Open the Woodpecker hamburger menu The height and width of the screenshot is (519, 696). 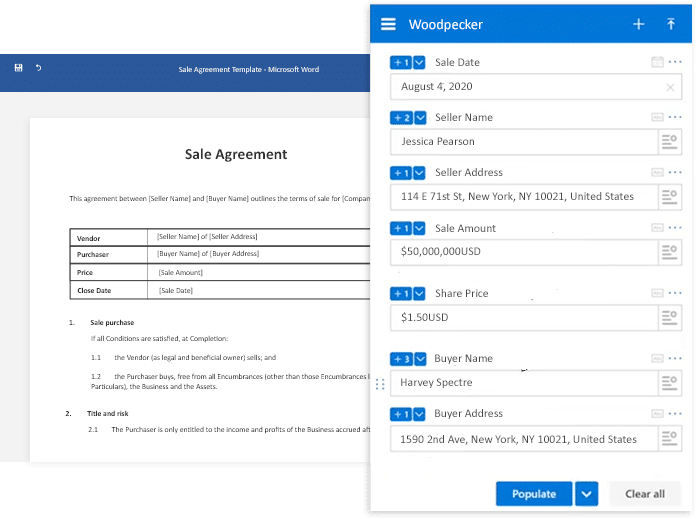(389, 24)
